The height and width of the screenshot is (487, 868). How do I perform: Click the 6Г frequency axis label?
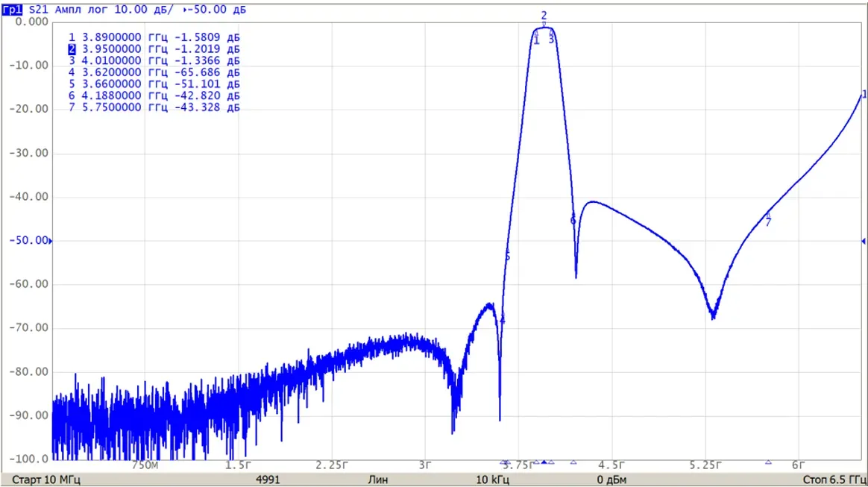[798, 465]
